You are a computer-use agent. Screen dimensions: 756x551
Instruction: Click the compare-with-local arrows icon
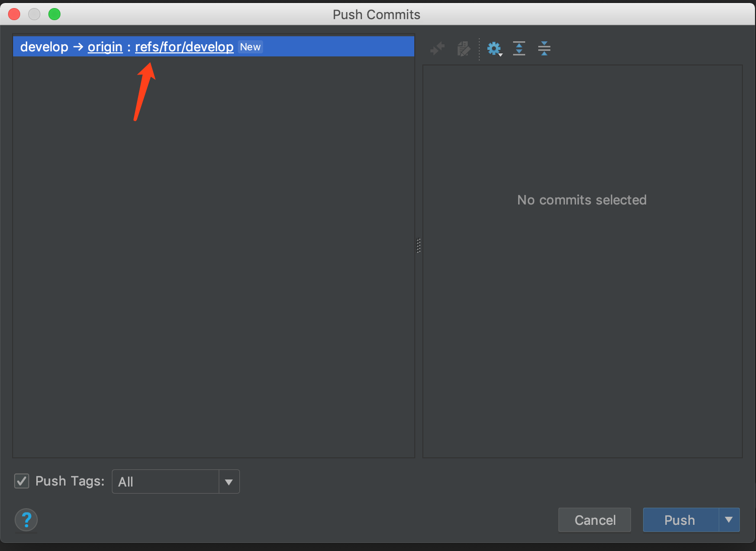[437, 48]
